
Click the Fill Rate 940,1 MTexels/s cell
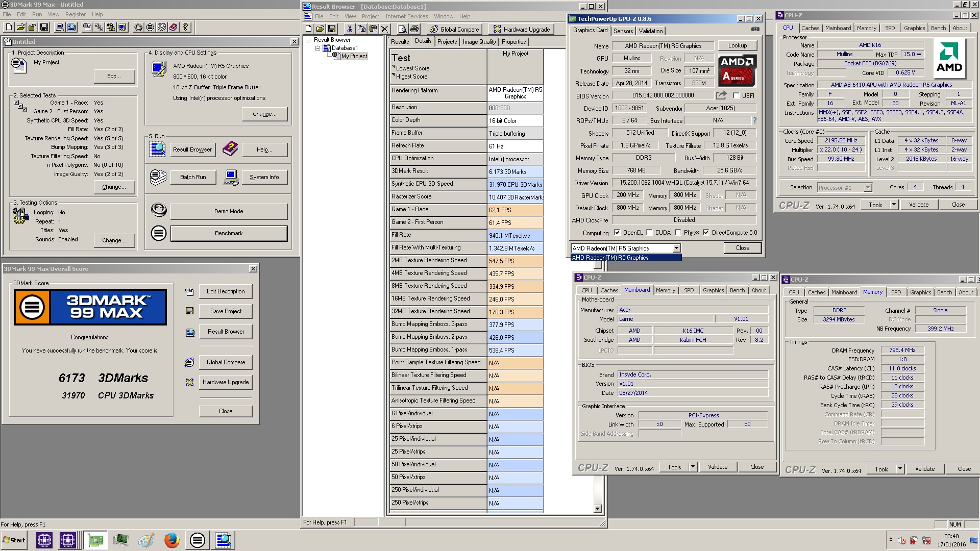click(515, 236)
